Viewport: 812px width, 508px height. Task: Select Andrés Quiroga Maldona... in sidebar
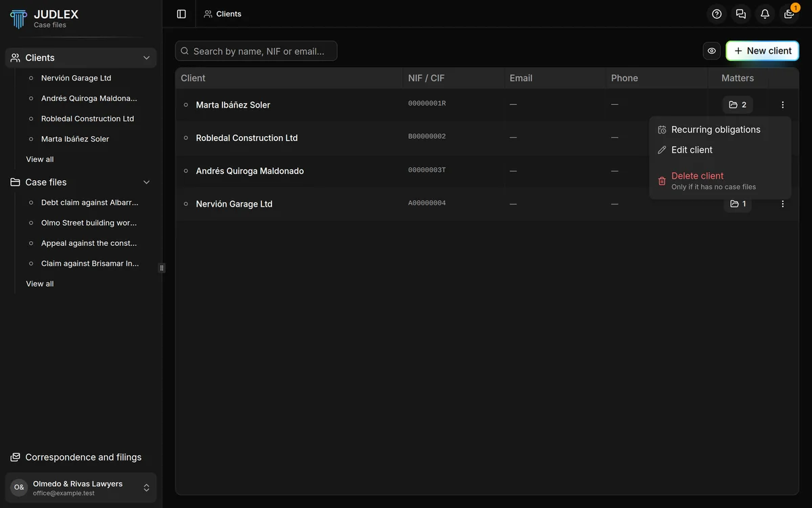coord(89,98)
